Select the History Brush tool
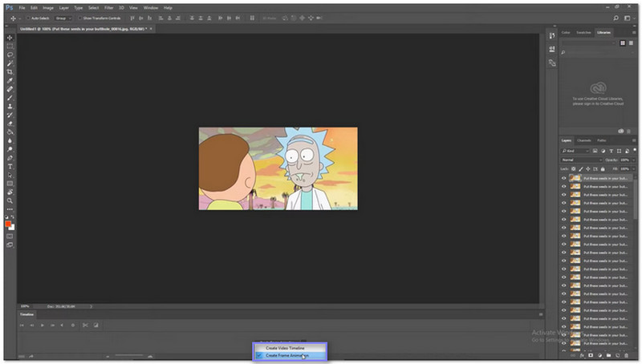 coord(10,115)
